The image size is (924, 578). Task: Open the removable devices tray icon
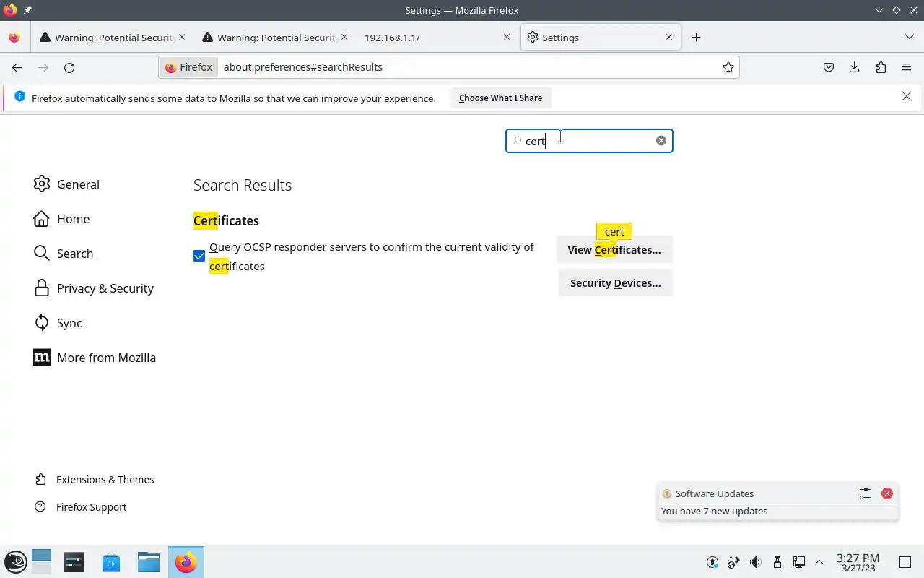777,562
